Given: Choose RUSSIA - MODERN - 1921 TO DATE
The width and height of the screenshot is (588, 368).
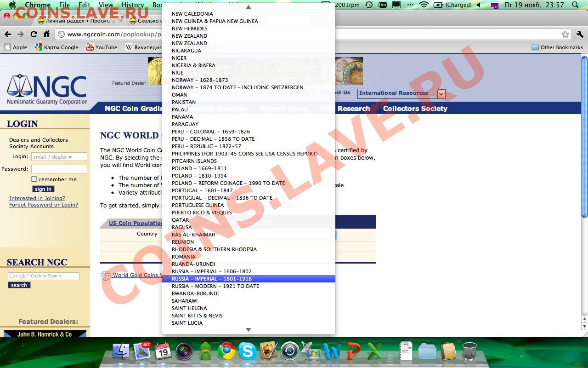Looking at the screenshot, I should [x=249, y=286].
